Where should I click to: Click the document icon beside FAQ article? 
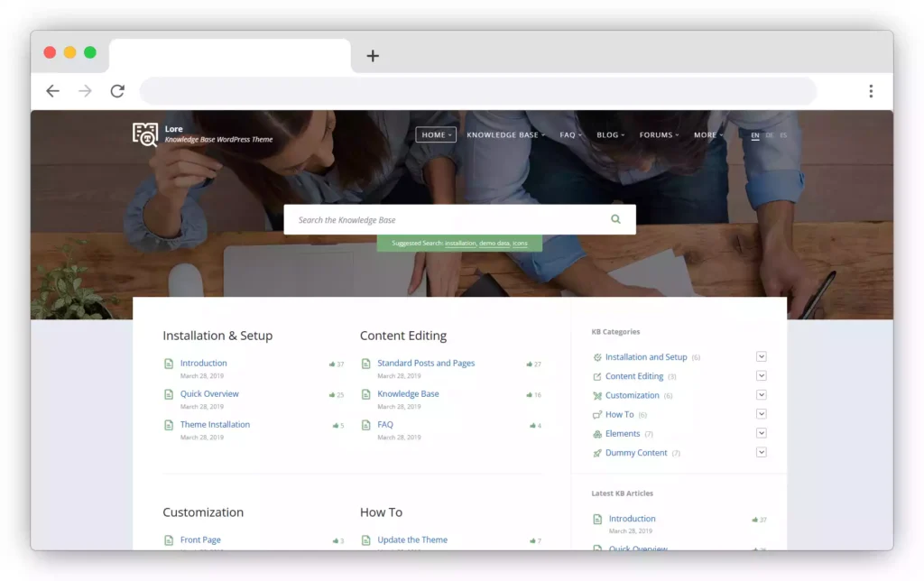pyautogui.click(x=366, y=425)
